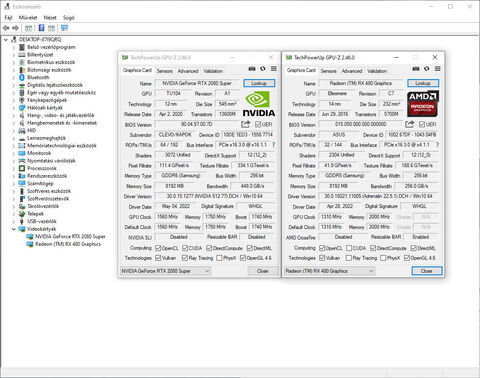Click the screenshot camera icon in NVIDIA GPU-Z window

pyautogui.click(x=252, y=69)
